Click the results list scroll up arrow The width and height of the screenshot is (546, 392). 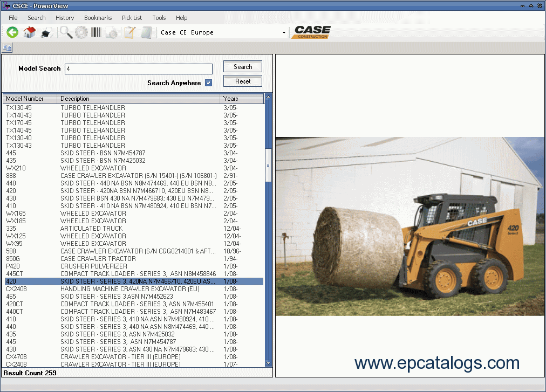point(268,97)
